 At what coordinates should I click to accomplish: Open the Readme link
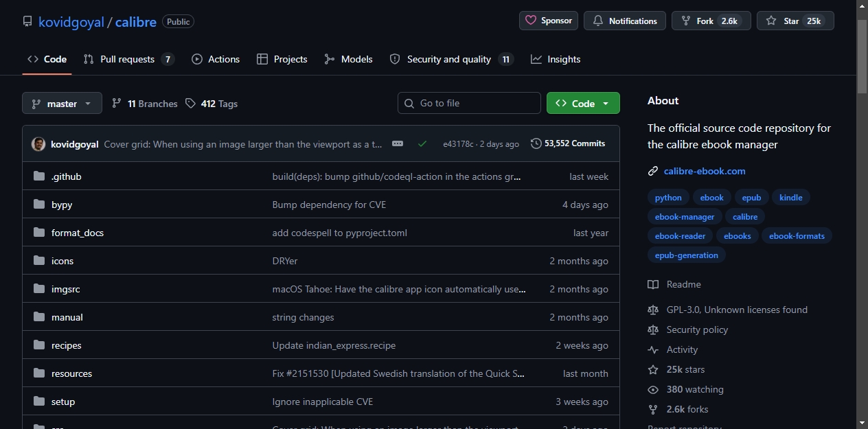click(674, 284)
